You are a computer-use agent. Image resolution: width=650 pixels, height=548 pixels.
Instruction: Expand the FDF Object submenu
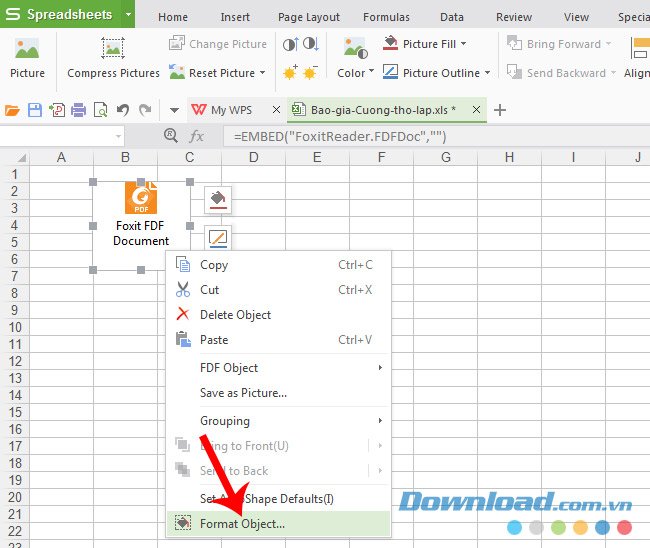pyautogui.click(x=278, y=368)
